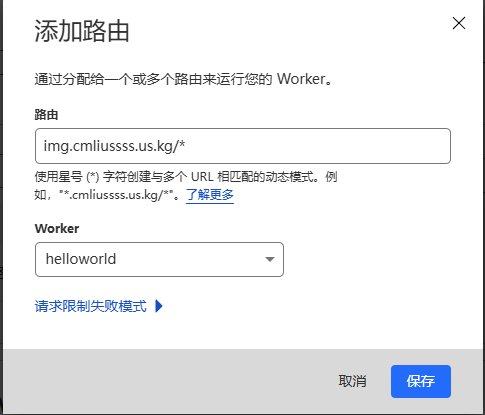
Task: Open the Worker dropdown showing helloworld
Action: coord(159,259)
